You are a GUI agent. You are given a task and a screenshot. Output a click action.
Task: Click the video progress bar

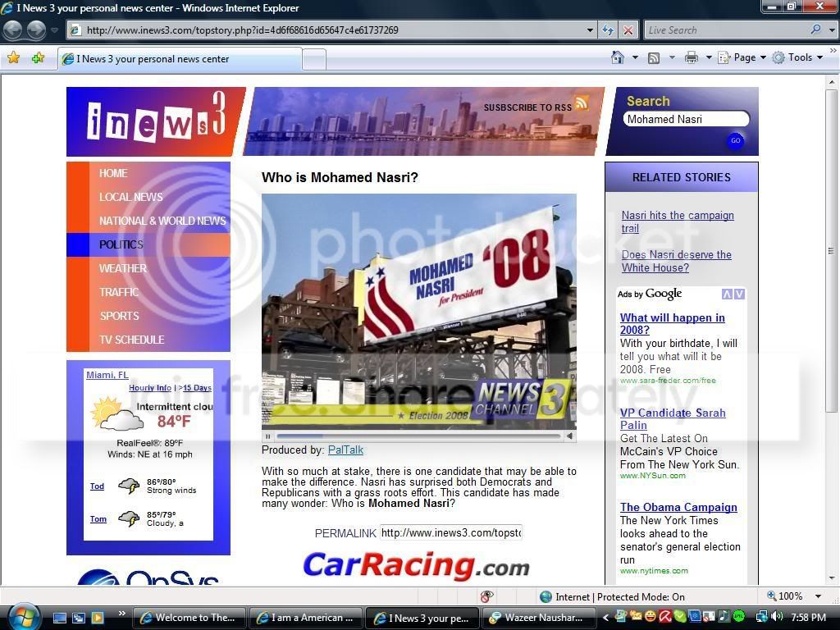(x=418, y=436)
